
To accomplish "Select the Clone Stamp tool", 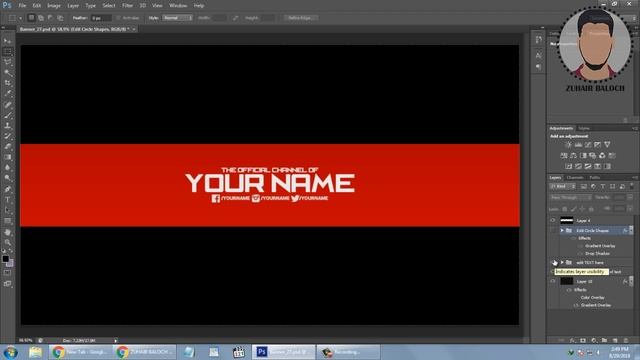I will [x=7, y=126].
